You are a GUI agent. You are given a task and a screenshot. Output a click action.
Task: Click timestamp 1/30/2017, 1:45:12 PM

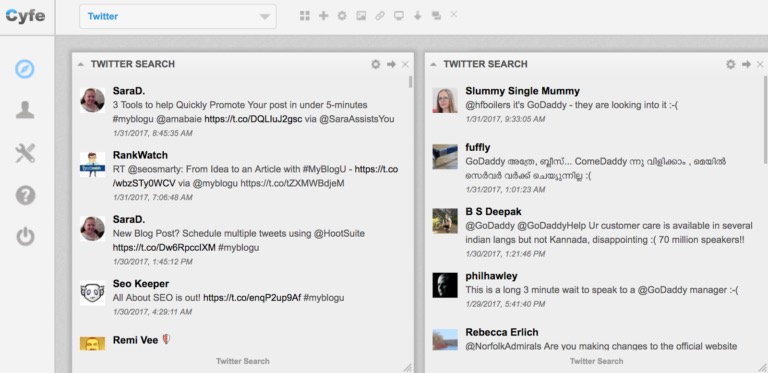coord(152,261)
